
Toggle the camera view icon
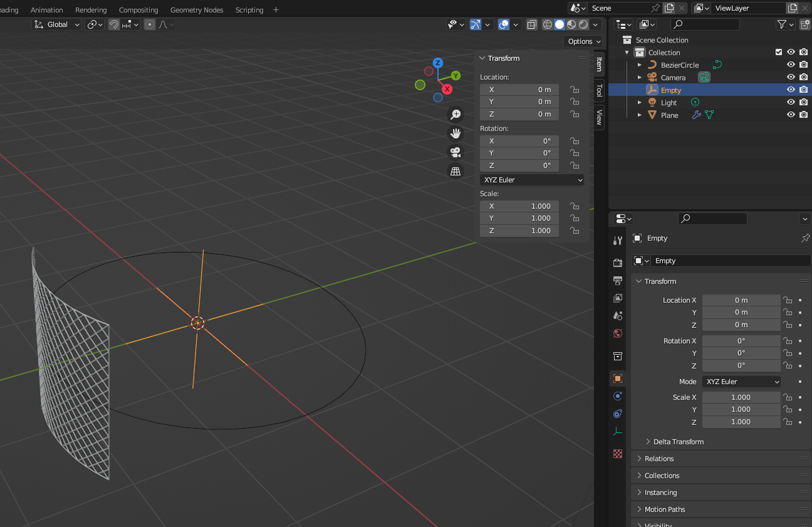[x=455, y=152]
